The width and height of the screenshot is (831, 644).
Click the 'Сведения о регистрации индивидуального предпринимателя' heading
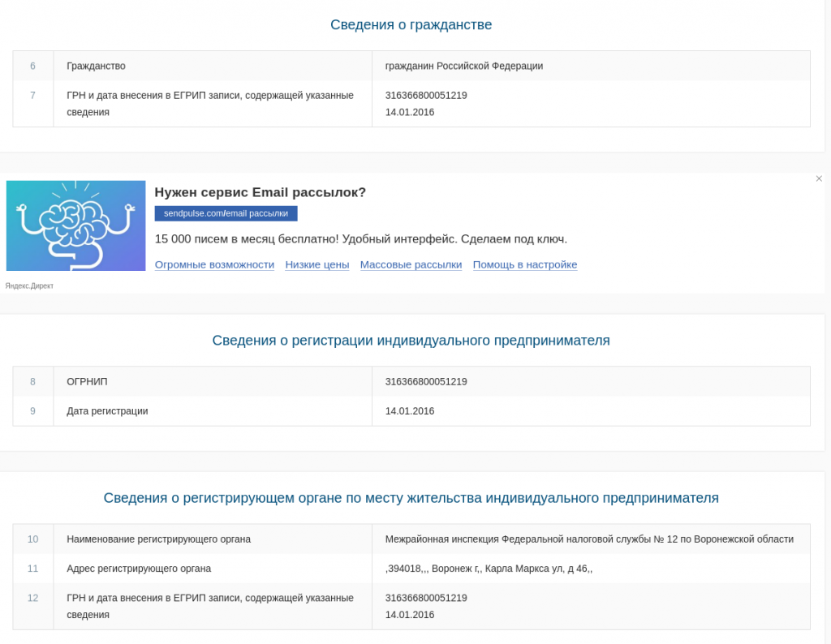[x=411, y=340]
